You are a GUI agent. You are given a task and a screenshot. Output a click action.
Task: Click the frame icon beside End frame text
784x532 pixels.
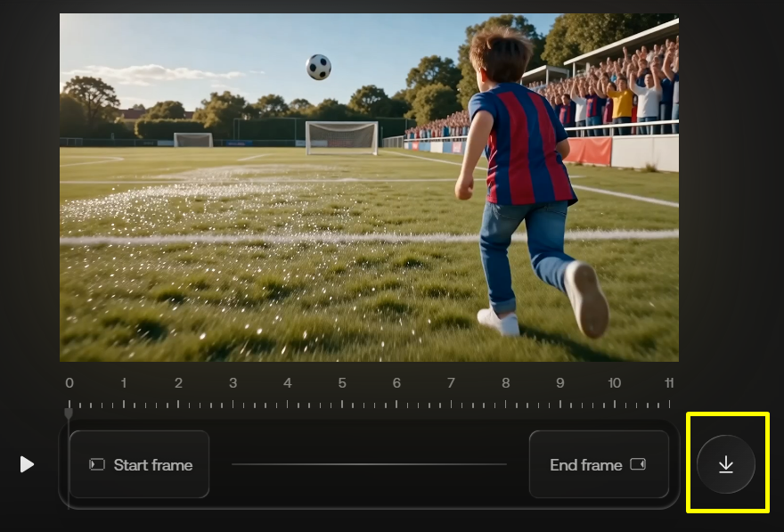(x=637, y=464)
